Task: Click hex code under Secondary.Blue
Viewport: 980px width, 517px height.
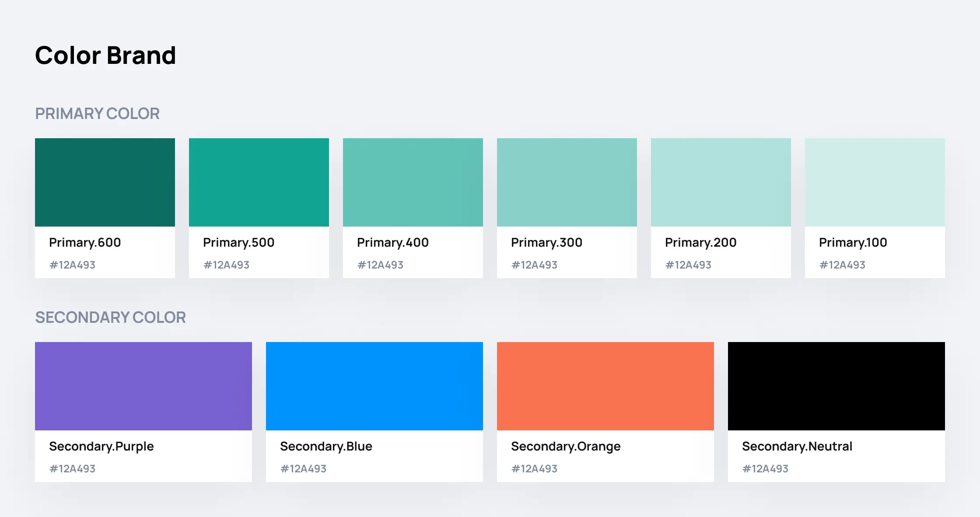Action: pyautogui.click(x=303, y=469)
